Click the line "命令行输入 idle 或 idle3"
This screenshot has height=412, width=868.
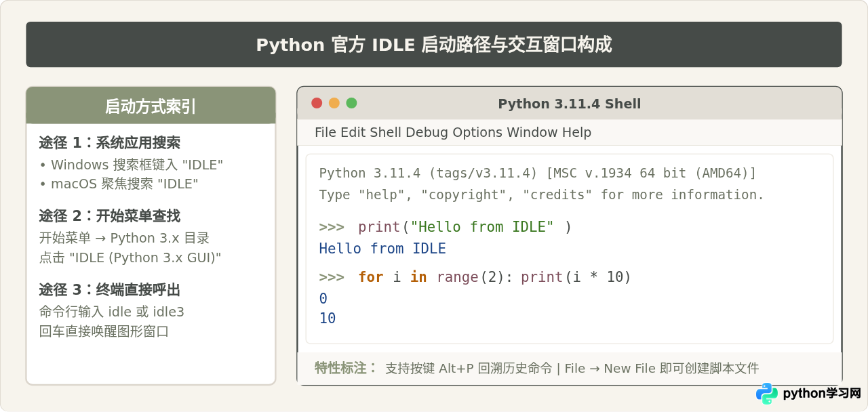click(112, 312)
